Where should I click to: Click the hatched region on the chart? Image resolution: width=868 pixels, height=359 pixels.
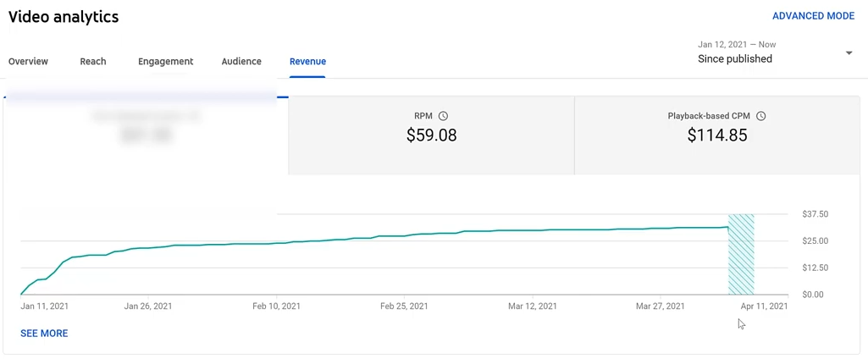741,254
